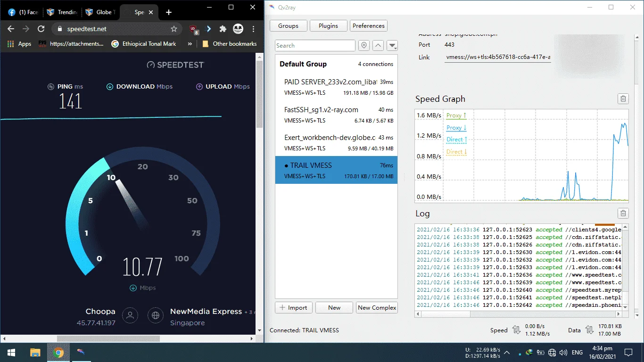Open File Explorer from the taskbar
The width and height of the screenshot is (644, 362).
pos(35,352)
